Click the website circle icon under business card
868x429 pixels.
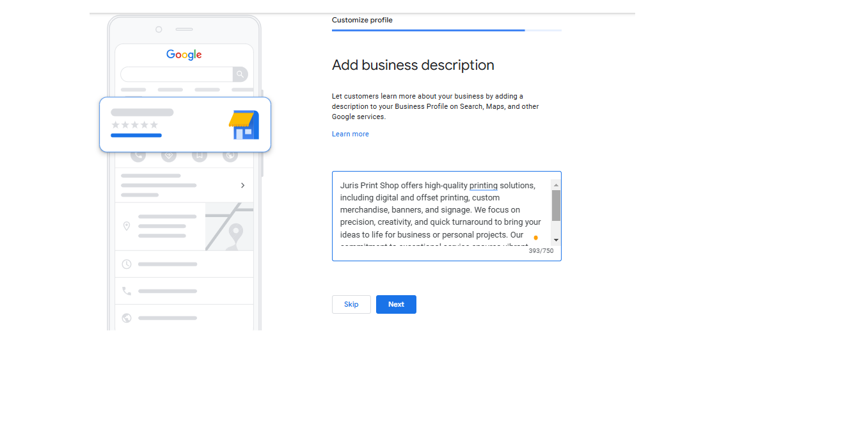point(230,155)
